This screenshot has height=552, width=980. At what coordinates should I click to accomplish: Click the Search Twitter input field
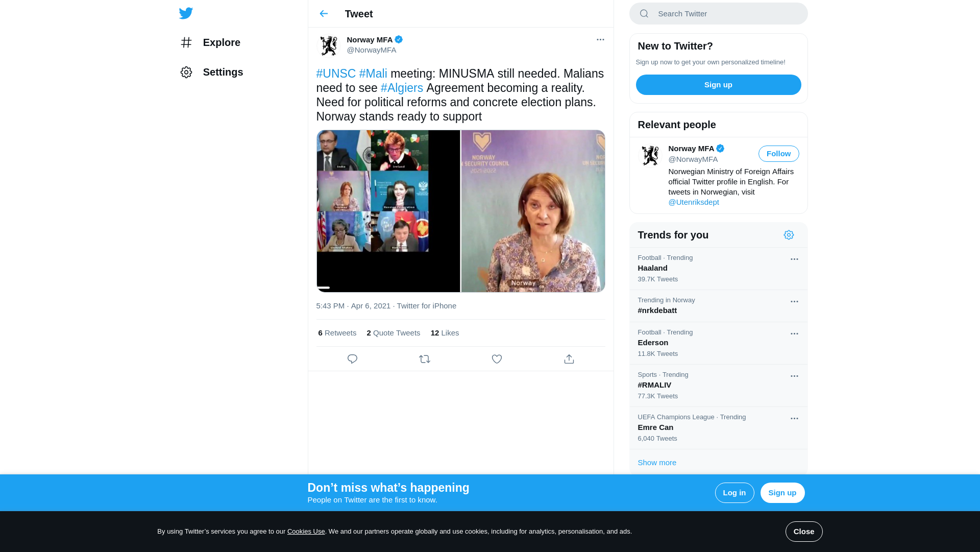725,14
